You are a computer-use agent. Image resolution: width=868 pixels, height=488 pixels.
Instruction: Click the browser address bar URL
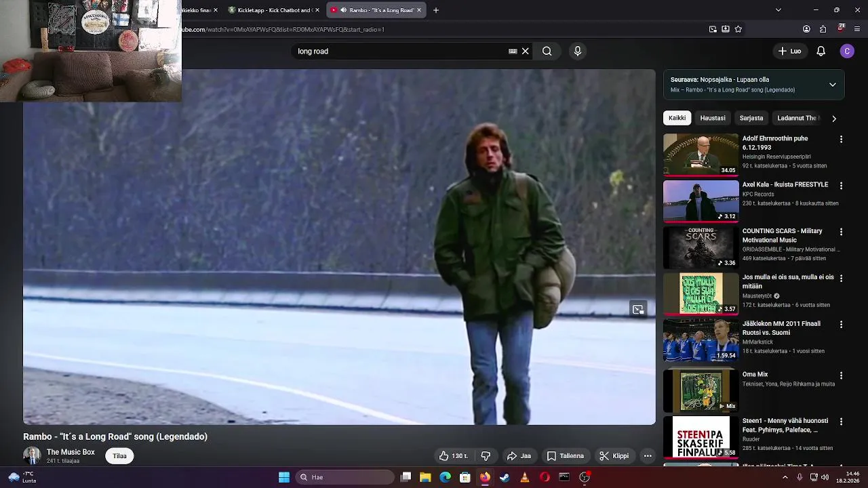283,29
